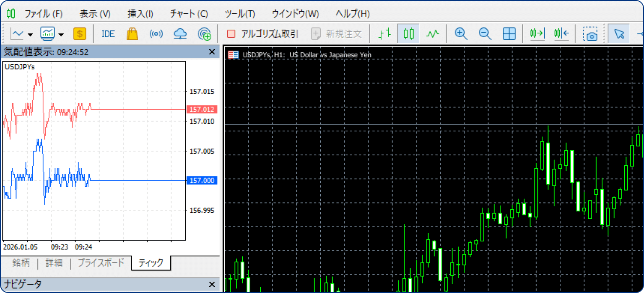
Task: Click the zoom out magnifier icon
Action: (485, 34)
